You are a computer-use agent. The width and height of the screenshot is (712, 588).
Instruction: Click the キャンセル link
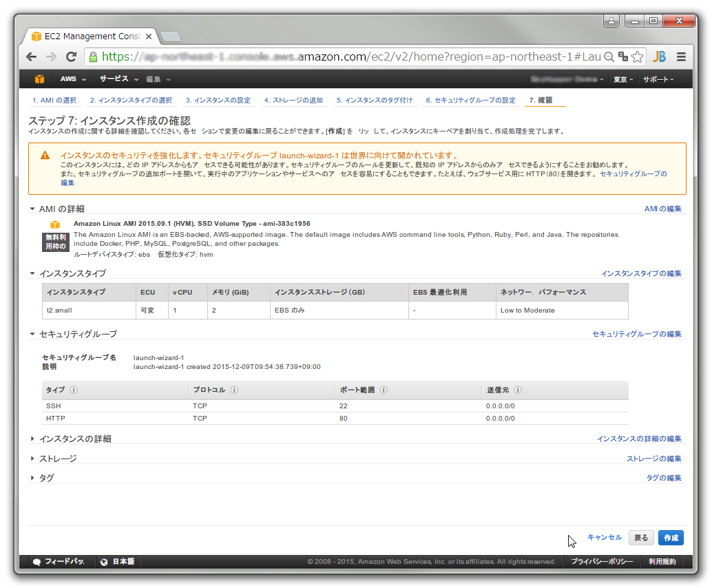click(x=605, y=537)
